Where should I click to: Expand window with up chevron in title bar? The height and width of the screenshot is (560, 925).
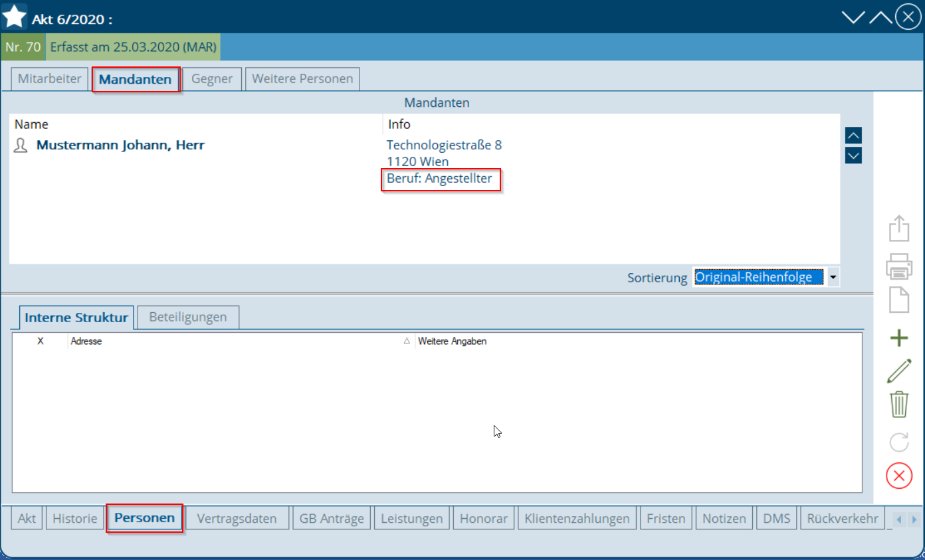tap(880, 17)
